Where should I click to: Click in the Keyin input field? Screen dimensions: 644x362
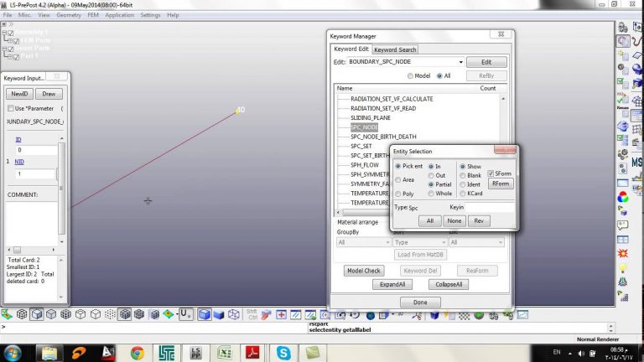(491, 207)
